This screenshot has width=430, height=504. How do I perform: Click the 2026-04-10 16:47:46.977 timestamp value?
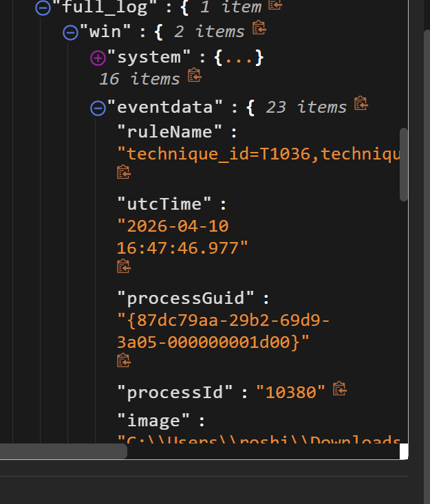tap(182, 237)
